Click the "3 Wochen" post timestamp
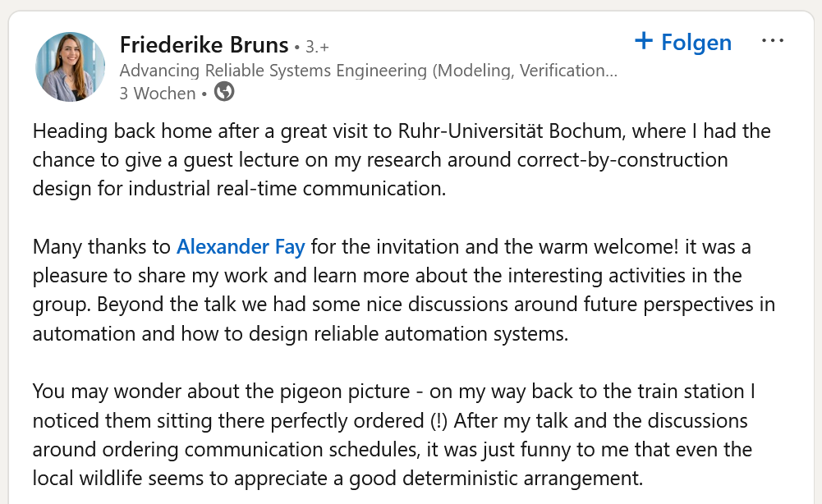The width and height of the screenshot is (822, 504). (158, 94)
